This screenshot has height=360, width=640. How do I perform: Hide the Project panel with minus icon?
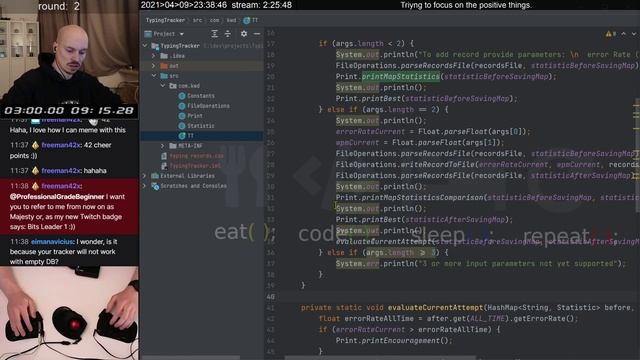point(257,33)
